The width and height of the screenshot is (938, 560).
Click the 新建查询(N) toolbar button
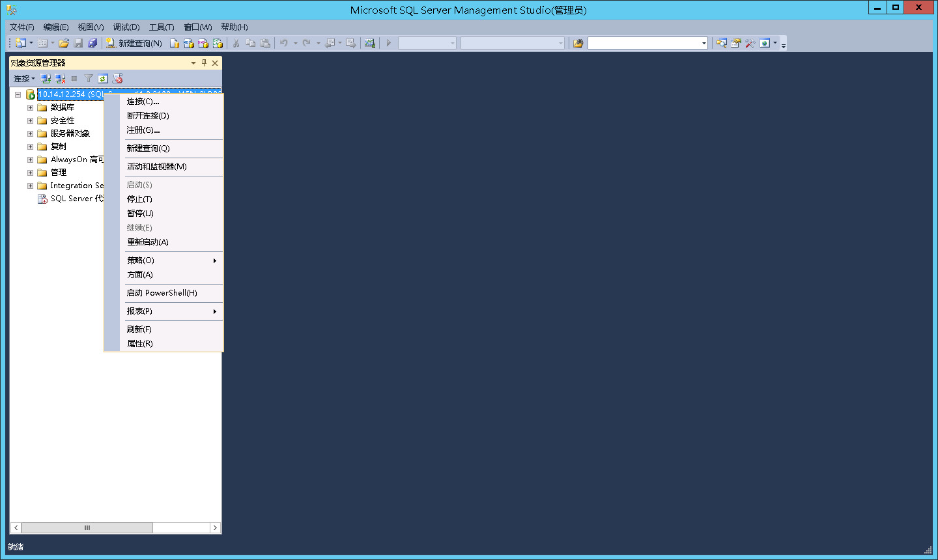pos(134,43)
